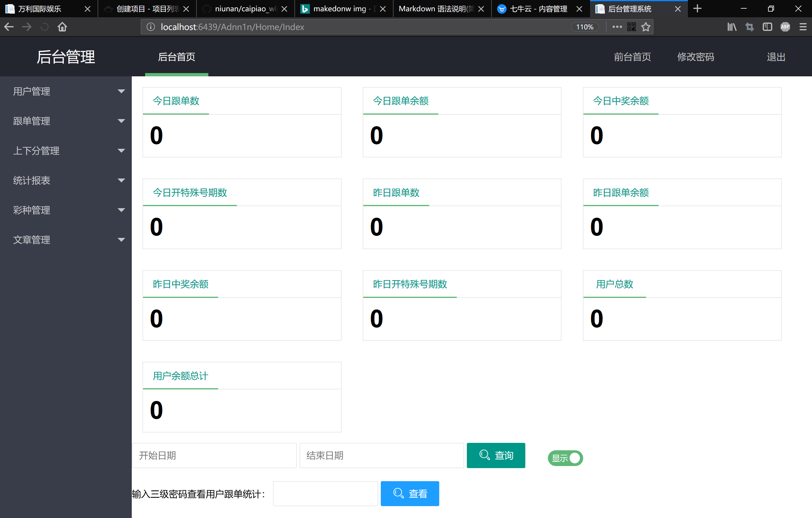The image size is (812, 518).
Task: Click the Adblock Plus icon
Action: click(x=785, y=27)
